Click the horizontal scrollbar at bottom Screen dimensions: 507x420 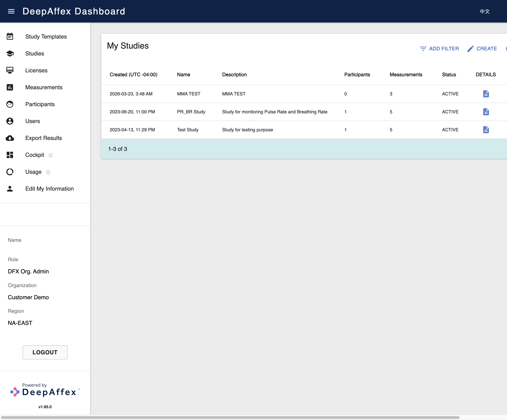(x=230, y=417)
